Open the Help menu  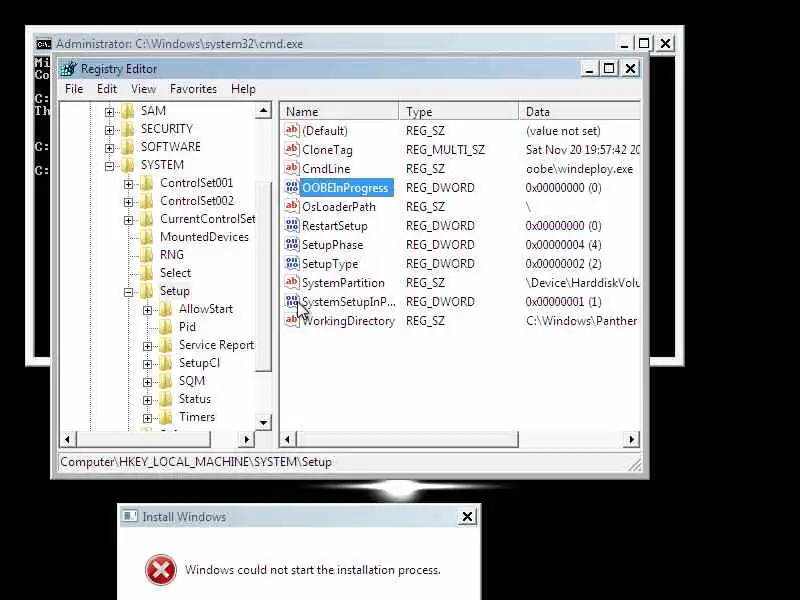tap(243, 89)
